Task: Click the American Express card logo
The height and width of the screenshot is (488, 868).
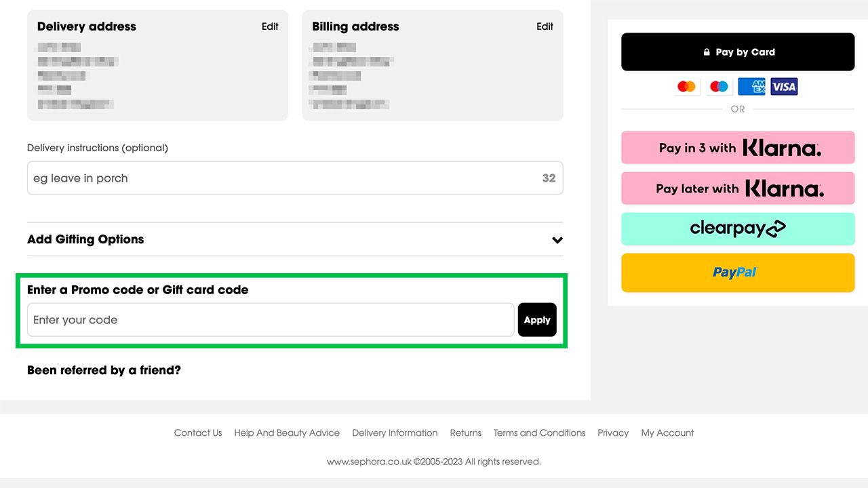Action: 752,87
